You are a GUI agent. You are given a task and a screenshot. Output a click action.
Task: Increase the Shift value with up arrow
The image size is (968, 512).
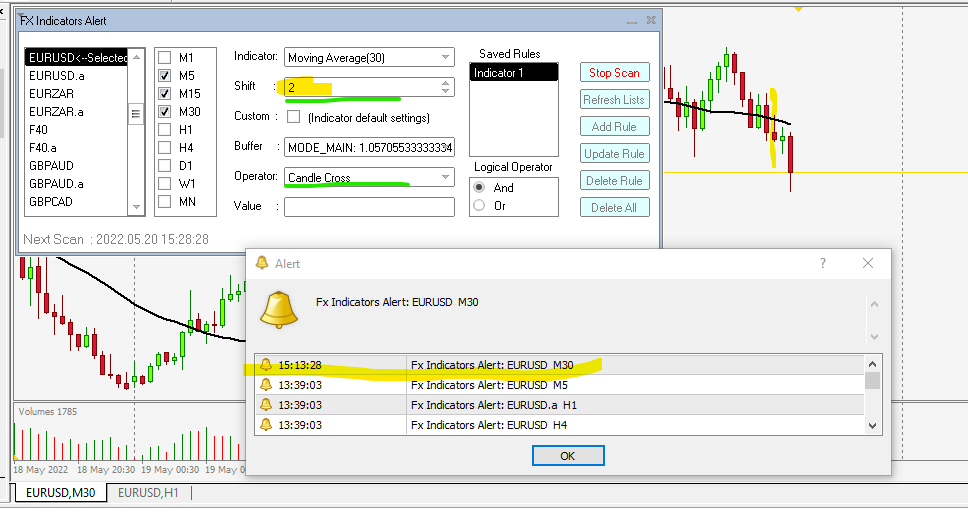click(x=446, y=83)
